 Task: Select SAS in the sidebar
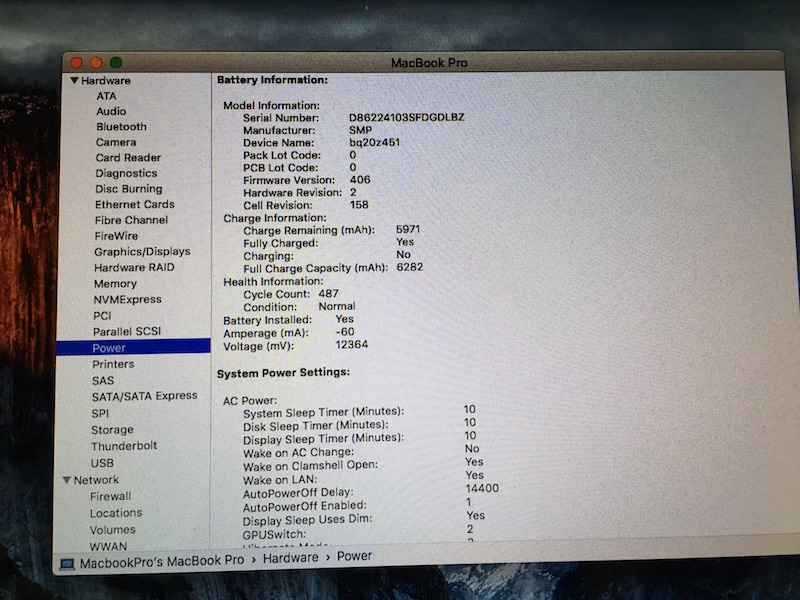pos(103,381)
